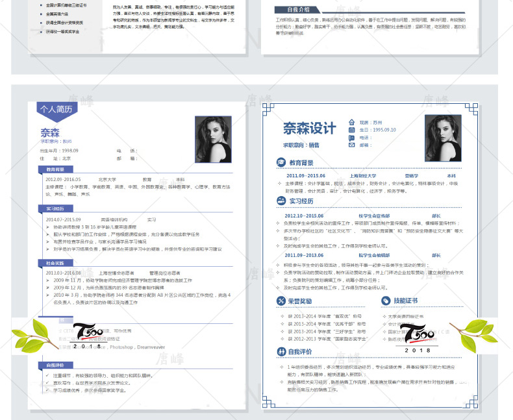Select the 技能证书 heading
This screenshot has width=513, height=420.
click(x=406, y=301)
